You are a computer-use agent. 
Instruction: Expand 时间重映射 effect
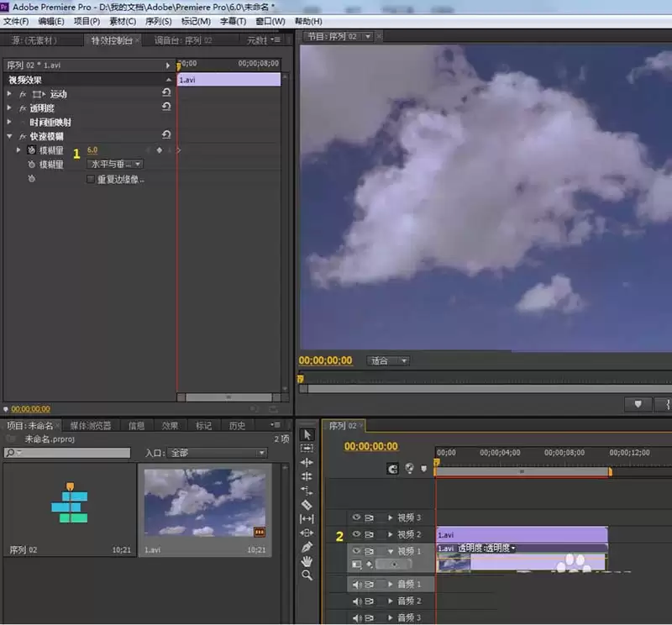(x=9, y=122)
